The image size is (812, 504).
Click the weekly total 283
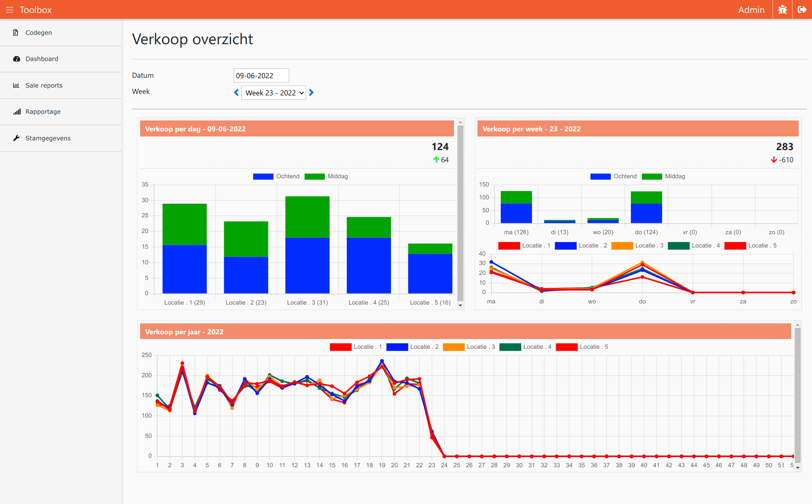(x=785, y=147)
